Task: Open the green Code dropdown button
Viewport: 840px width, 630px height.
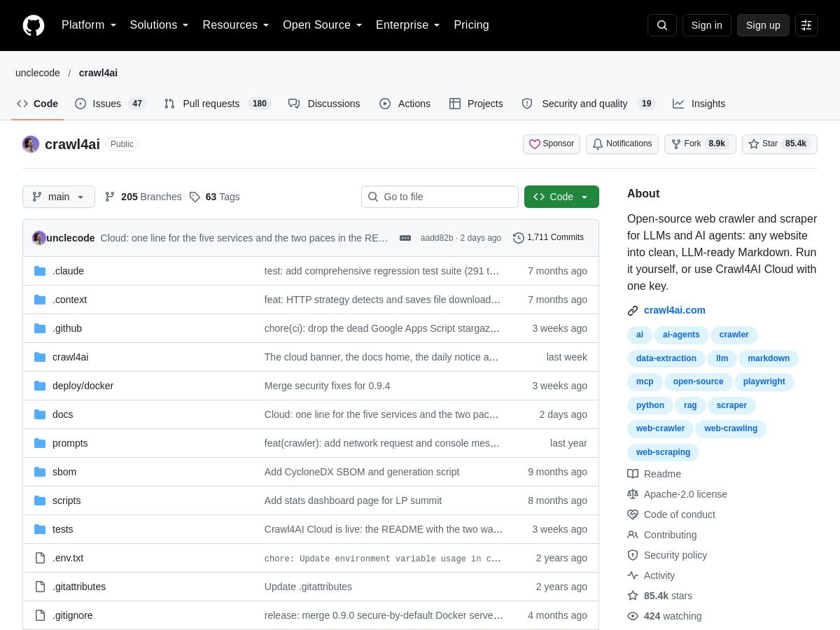Action: coord(561,197)
